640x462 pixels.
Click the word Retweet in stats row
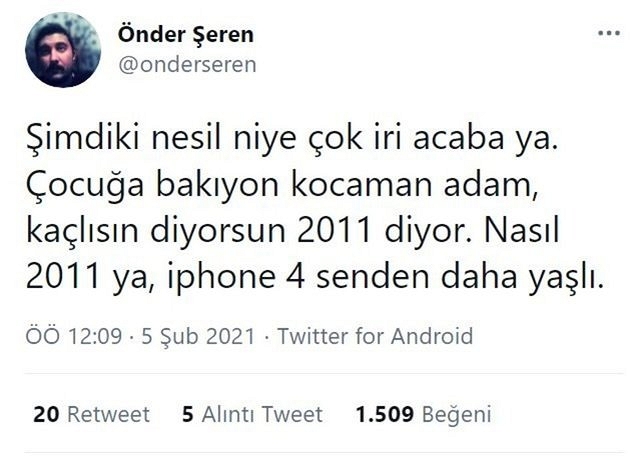click(x=109, y=414)
